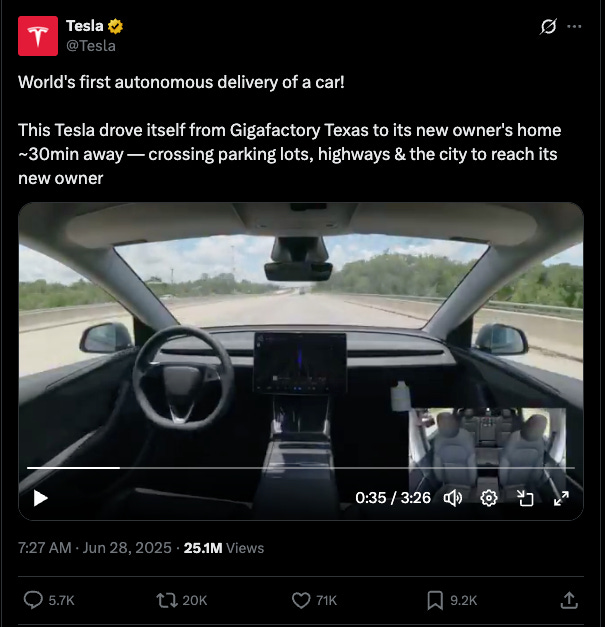Screen dimensions: 605x627
Task: Reply using the comment bubble icon
Action: 33,600
